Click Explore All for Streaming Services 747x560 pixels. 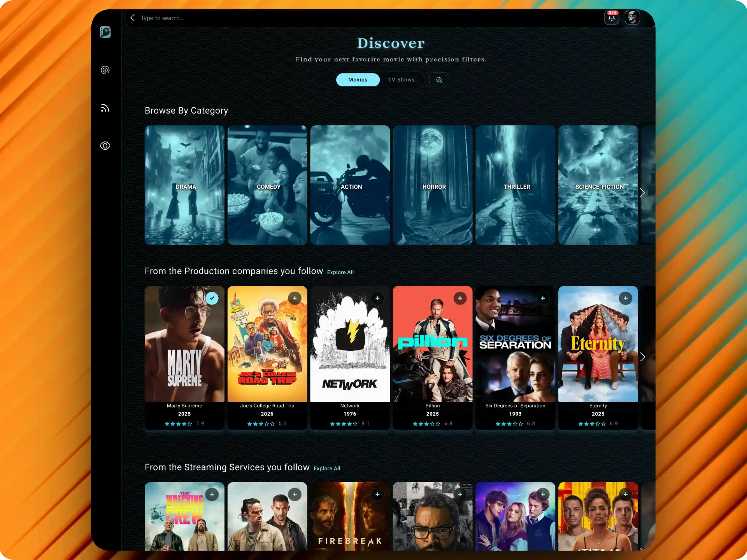click(x=327, y=469)
